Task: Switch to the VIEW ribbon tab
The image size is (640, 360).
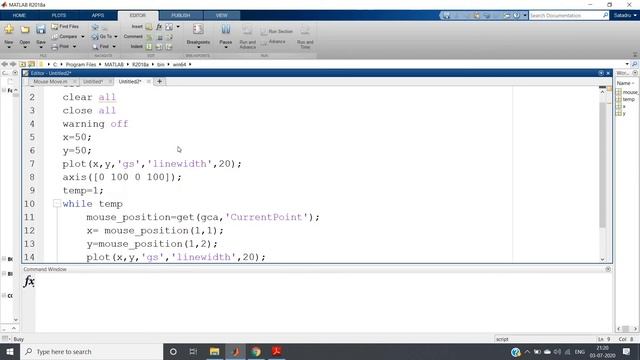Action: [x=222, y=16]
